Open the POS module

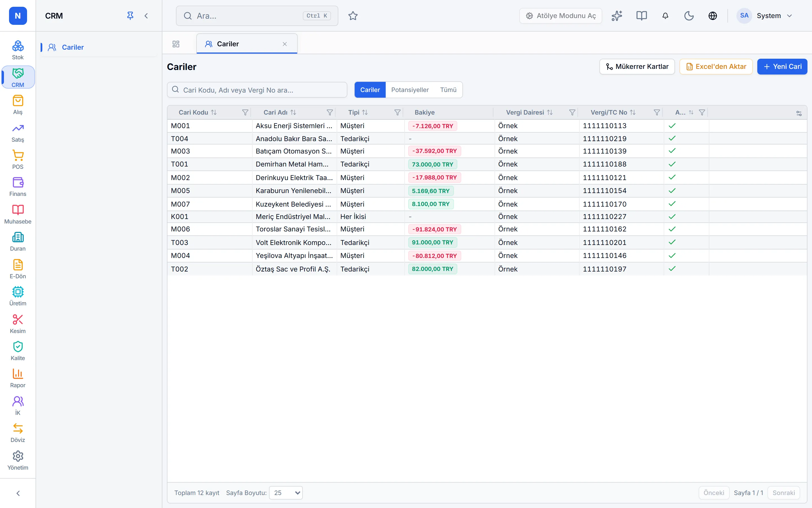tap(18, 159)
